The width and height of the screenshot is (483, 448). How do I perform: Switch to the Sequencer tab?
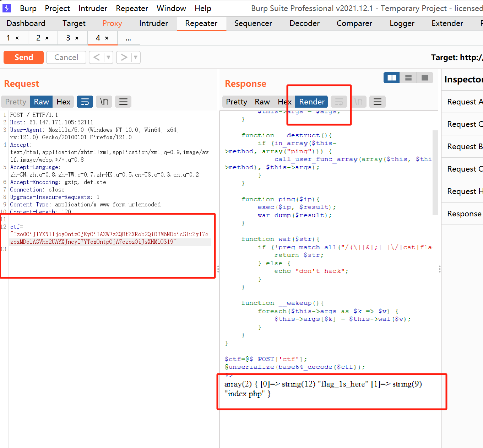pos(253,23)
